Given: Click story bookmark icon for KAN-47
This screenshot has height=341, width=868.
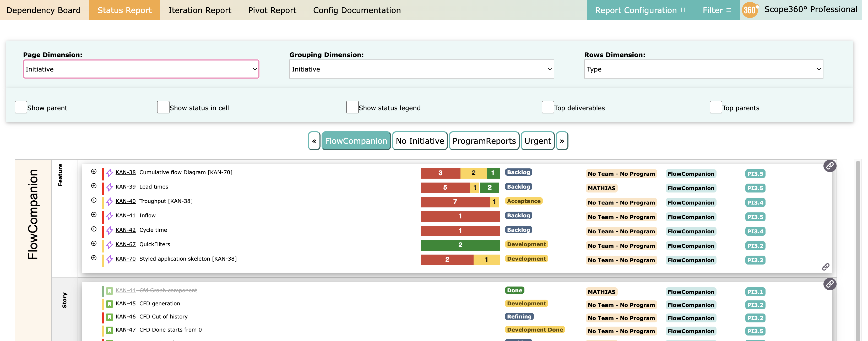Looking at the screenshot, I should click(110, 330).
